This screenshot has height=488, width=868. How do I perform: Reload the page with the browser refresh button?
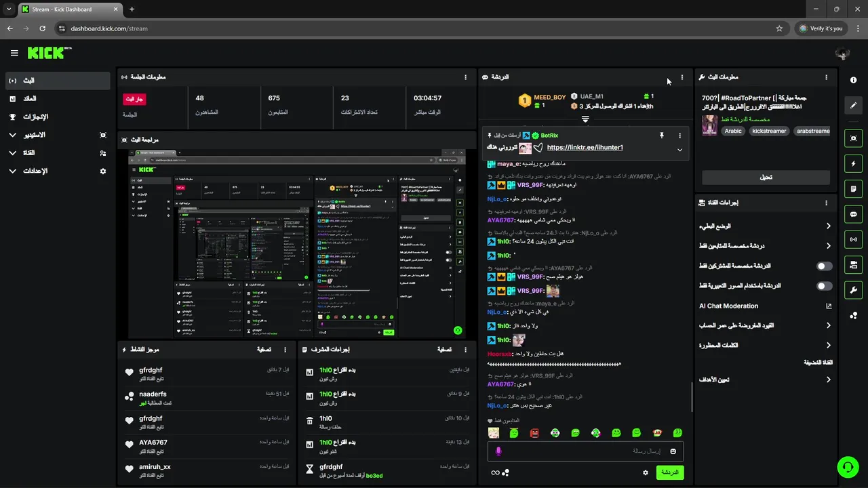(43, 28)
